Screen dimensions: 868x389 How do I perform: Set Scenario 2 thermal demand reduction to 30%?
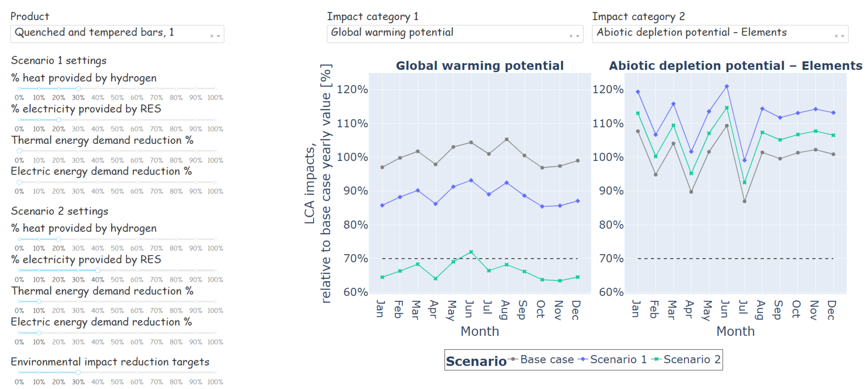click(x=78, y=301)
